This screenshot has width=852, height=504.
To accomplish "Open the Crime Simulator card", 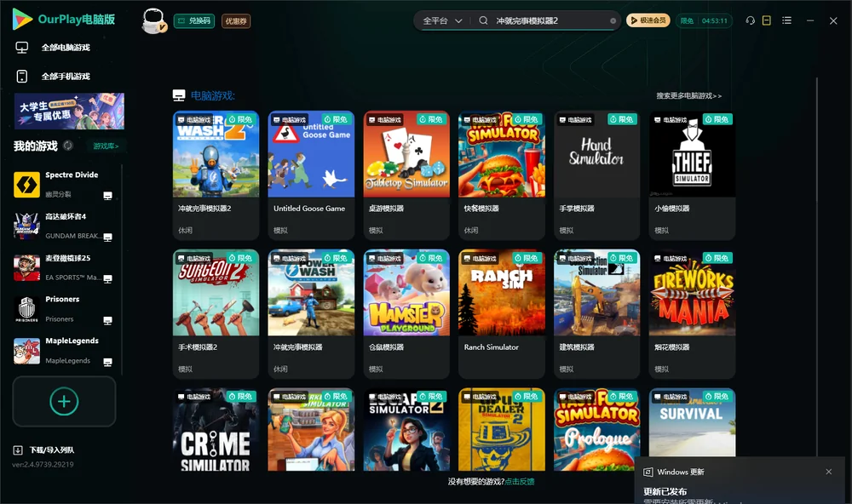I will click(x=216, y=429).
